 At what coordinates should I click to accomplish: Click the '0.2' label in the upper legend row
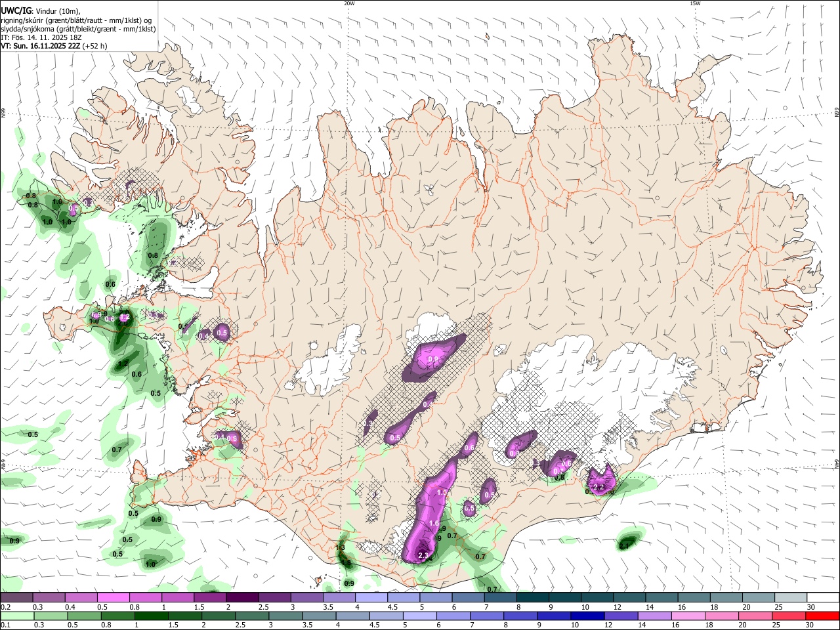pos(6,607)
